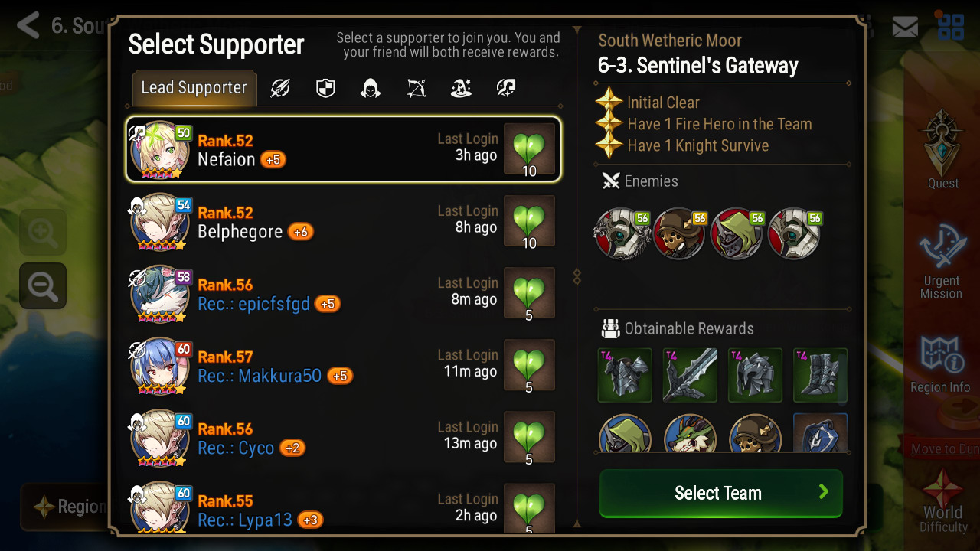This screenshot has width=980, height=551.
Task: Filter supporters by Soul Weaver icon
Action: [x=505, y=89]
